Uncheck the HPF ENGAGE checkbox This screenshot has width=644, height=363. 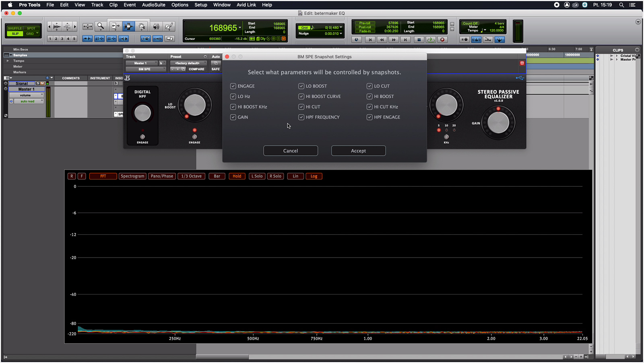(369, 118)
